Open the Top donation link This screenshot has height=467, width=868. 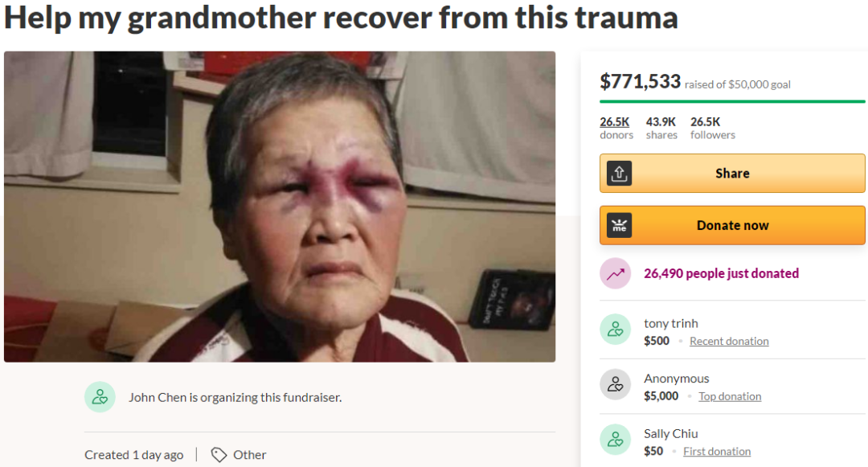pyautogui.click(x=730, y=396)
